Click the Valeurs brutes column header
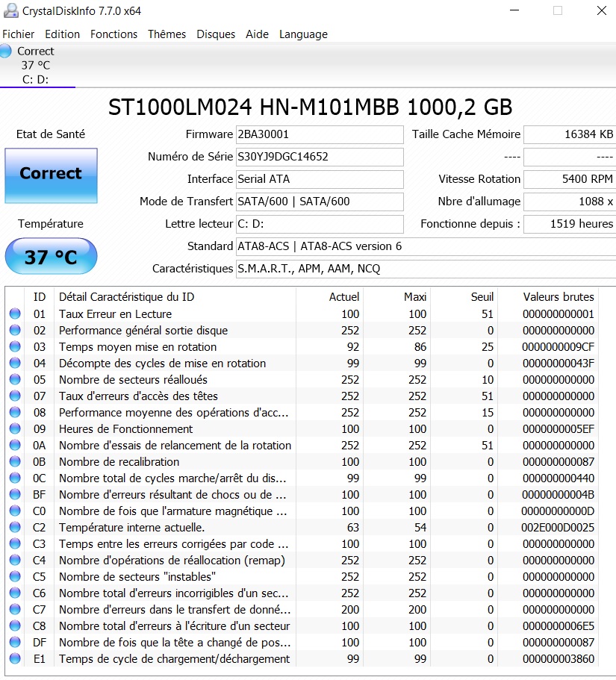616x680 pixels. click(x=548, y=297)
